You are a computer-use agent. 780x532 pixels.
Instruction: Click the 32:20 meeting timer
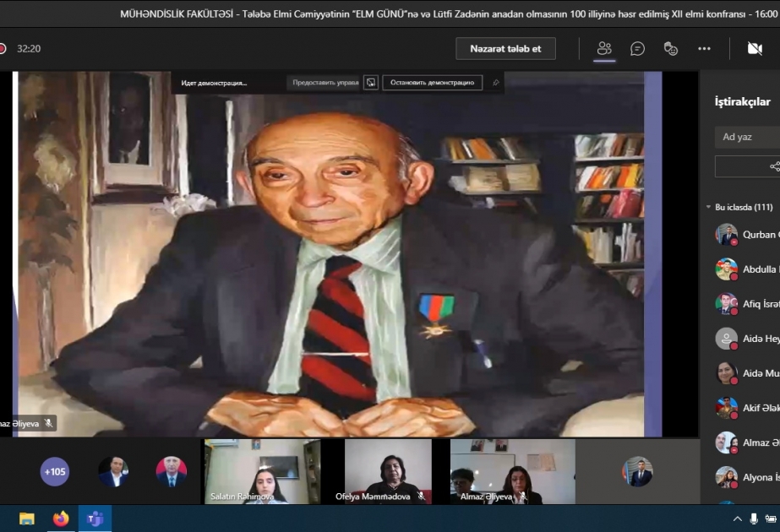29,49
